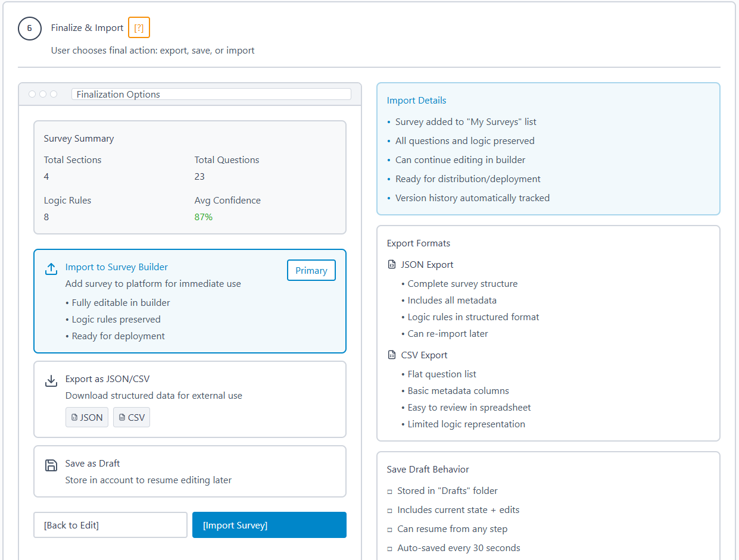Download the survey with the CSV button
The image size is (739, 560).
click(132, 417)
